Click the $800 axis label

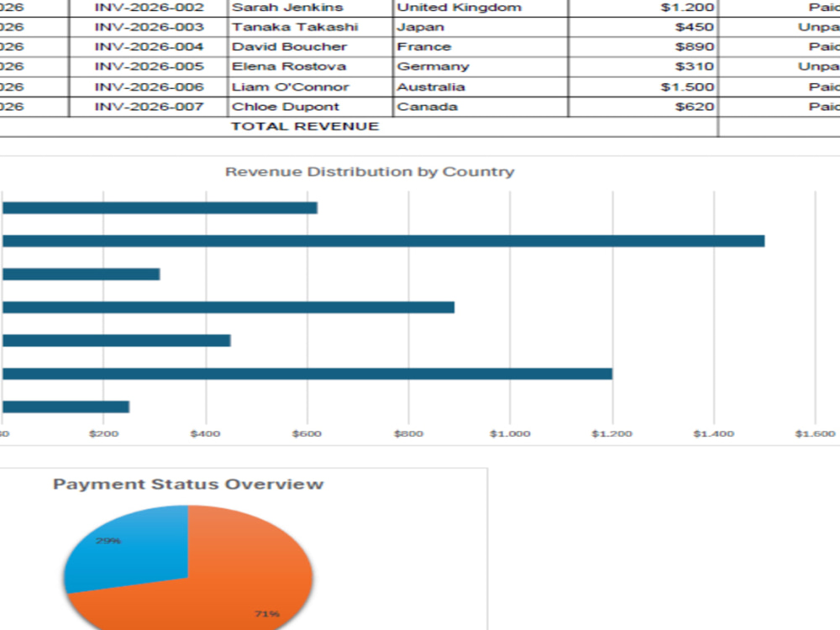click(x=408, y=434)
